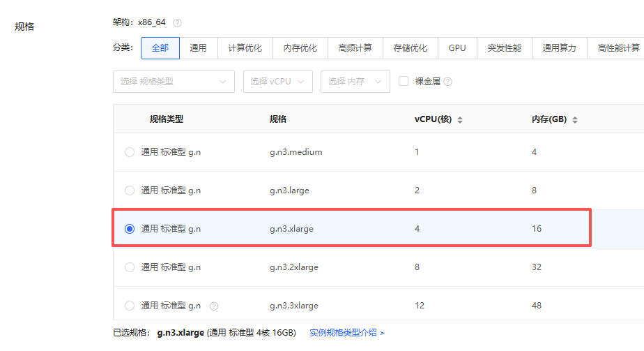
Task: Open the 选择 内存 dropdown
Action: pyautogui.click(x=355, y=81)
